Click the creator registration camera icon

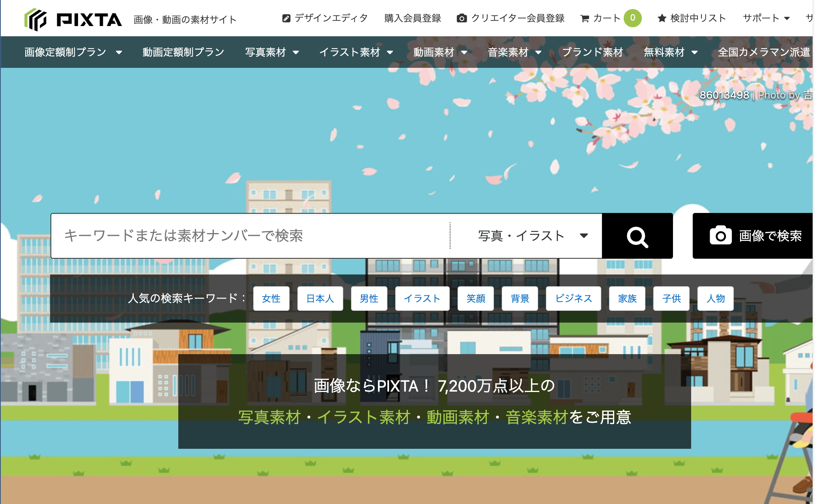[462, 18]
